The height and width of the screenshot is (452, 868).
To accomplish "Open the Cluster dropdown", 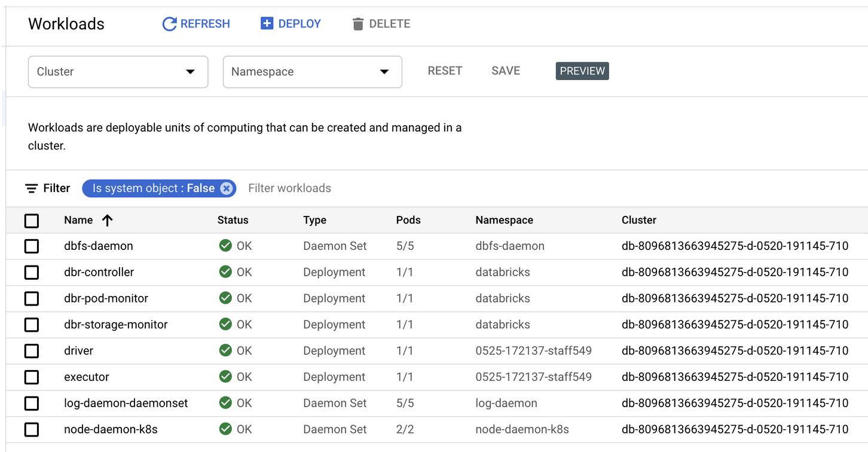I will coord(118,72).
